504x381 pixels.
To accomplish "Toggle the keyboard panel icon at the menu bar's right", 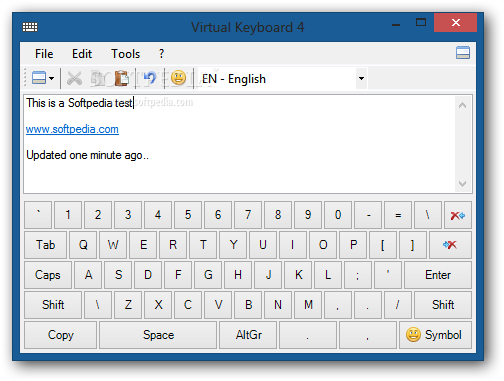I will (463, 53).
